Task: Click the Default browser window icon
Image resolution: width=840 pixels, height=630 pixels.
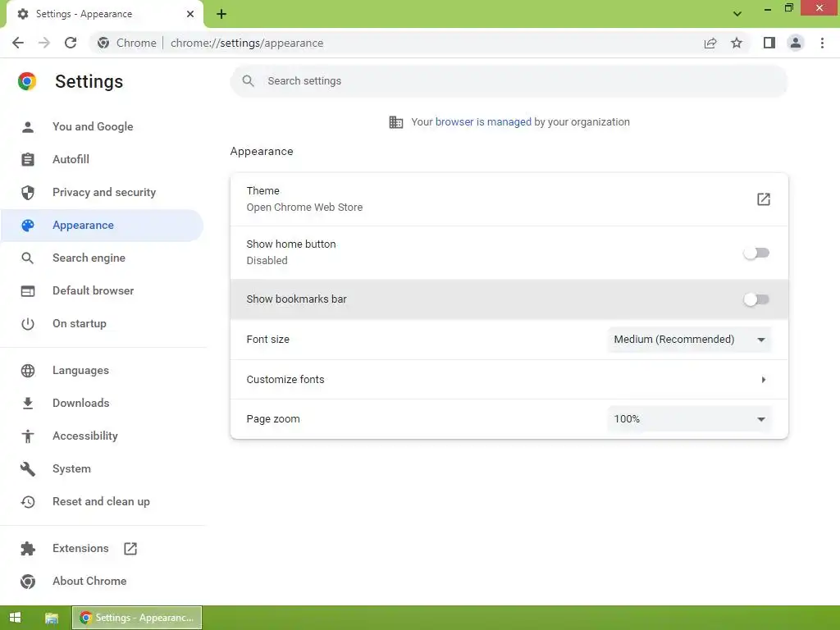Action: pyautogui.click(x=28, y=291)
